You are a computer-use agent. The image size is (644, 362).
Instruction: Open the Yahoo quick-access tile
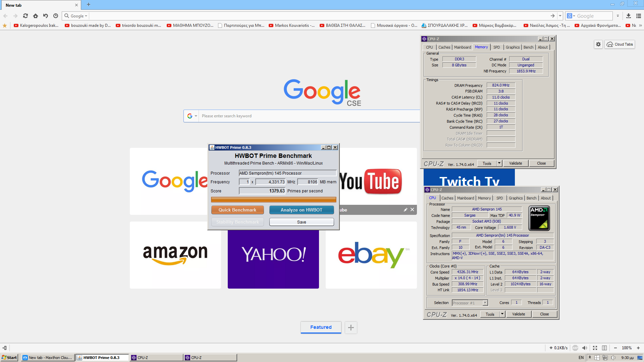(x=273, y=259)
